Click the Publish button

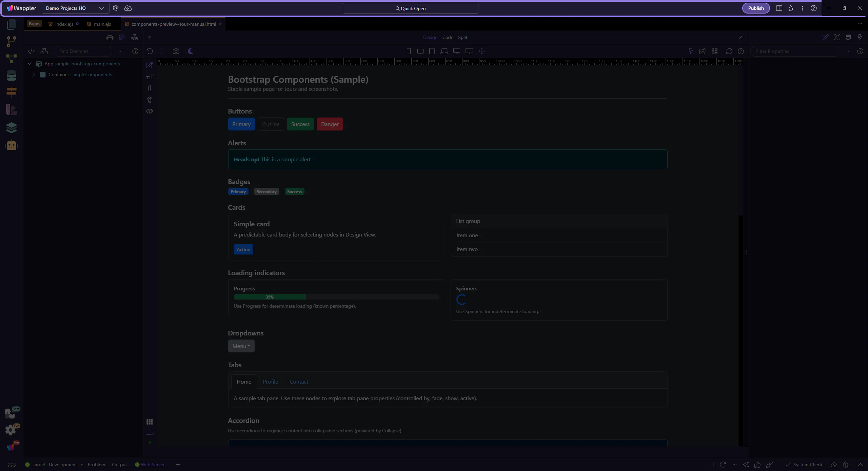tap(756, 8)
